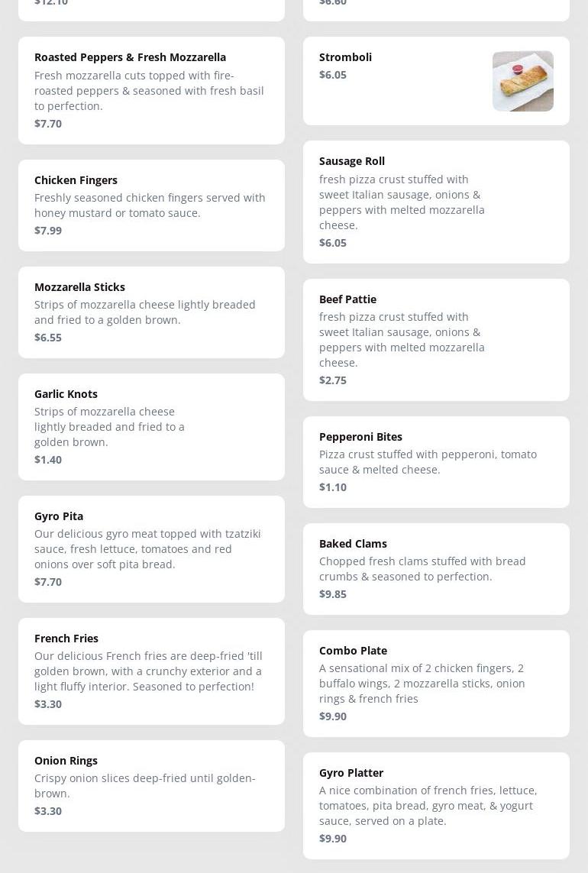
Task: Open the Stromboli food photo thumbnail
Action: [x=522, y=81]
